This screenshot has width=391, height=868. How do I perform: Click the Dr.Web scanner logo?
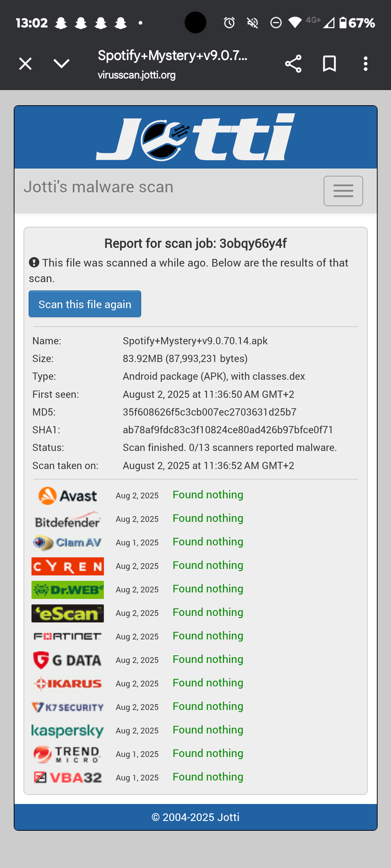[x=68, y=590]
